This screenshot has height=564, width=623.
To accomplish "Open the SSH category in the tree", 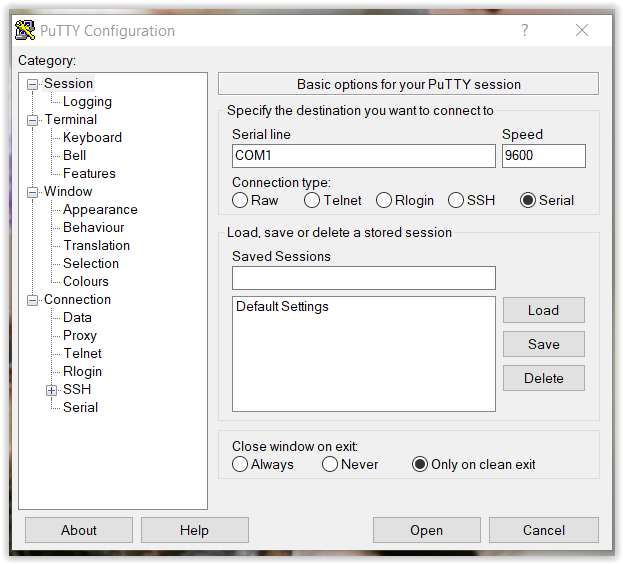I will click(77, 389).
